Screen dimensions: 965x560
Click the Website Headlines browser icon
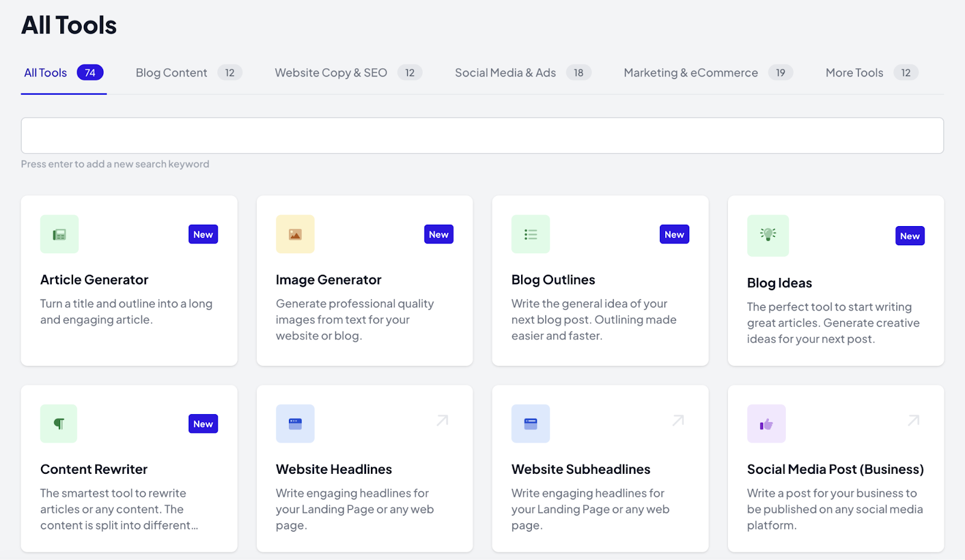click(x=294, y=423)
